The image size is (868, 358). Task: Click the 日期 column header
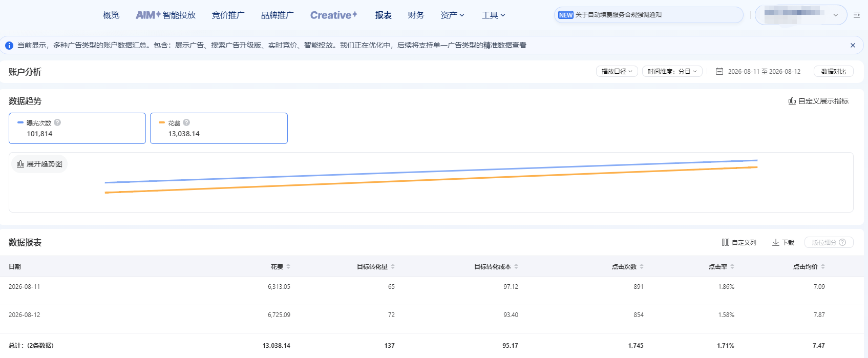tap(15, 266)
